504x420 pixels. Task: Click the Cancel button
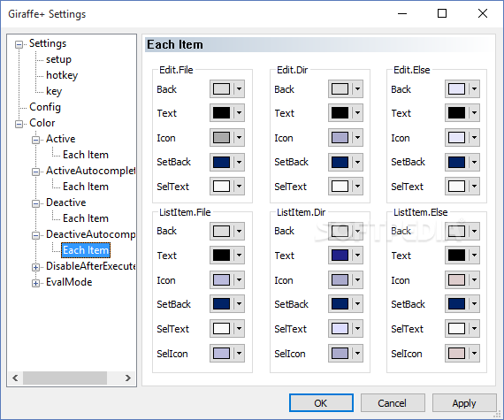(x=392, y=403)
